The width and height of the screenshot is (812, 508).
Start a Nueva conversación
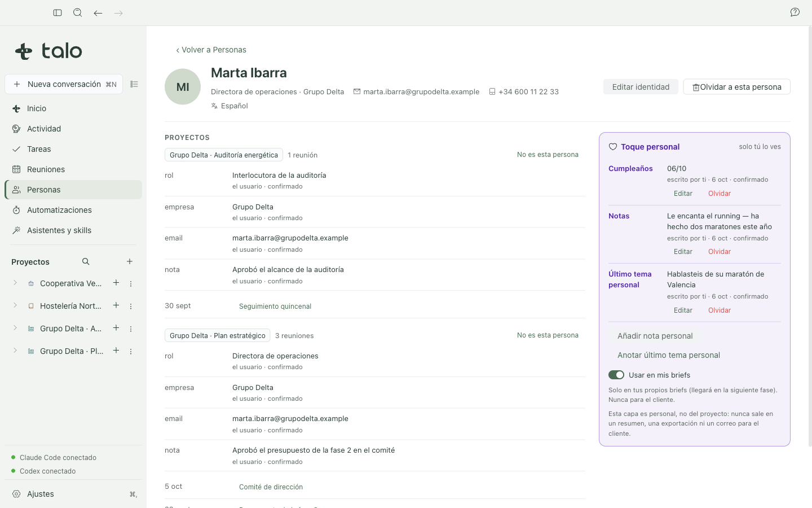(64, 84)
